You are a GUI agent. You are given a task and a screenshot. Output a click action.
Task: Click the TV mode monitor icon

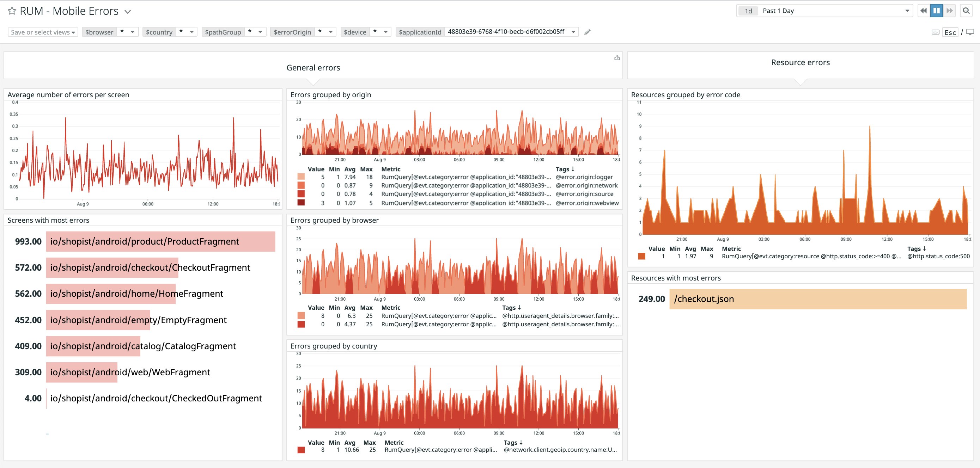970,32
